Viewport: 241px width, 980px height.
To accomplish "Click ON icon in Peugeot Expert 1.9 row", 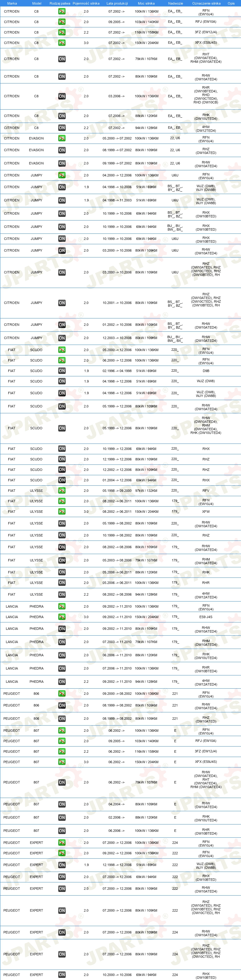I will click(x=62, y=865).
